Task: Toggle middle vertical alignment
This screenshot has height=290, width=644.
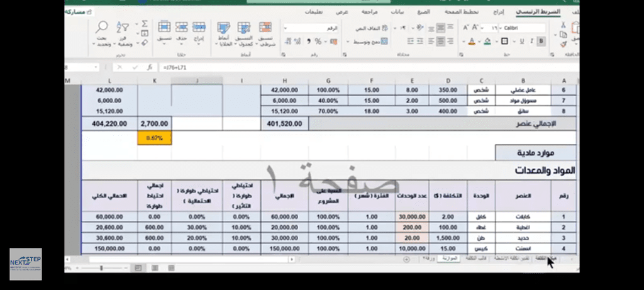Action: 440,28
